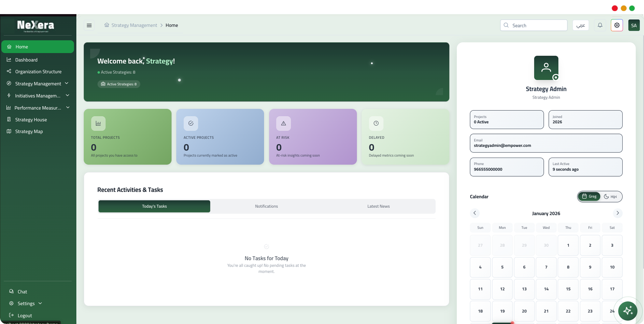Screen dimensions: 644x324
Task: Open the AI sparkle assistant button
Action: [x=628, y=311]
